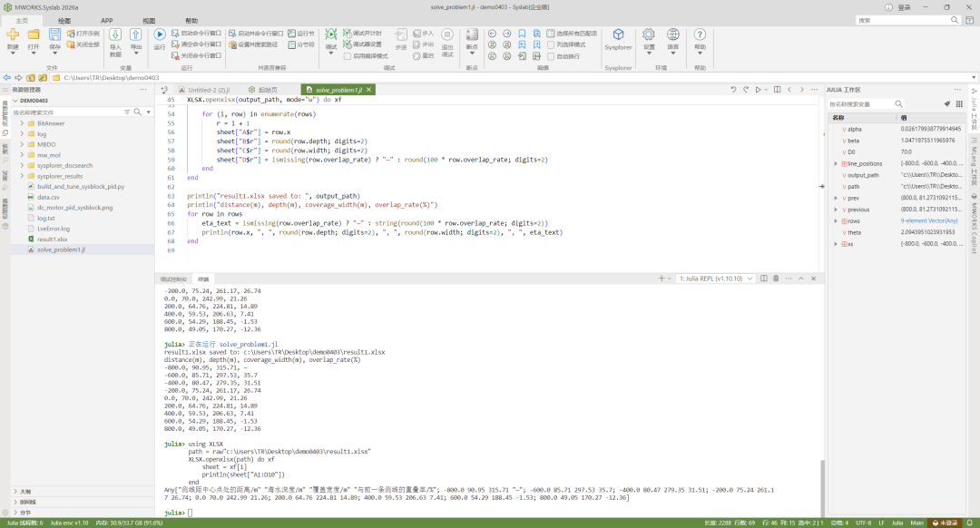Viewport: 980px width, 528px height.
Task: Click the 设置M搜索路径 button
Action: 253,45
